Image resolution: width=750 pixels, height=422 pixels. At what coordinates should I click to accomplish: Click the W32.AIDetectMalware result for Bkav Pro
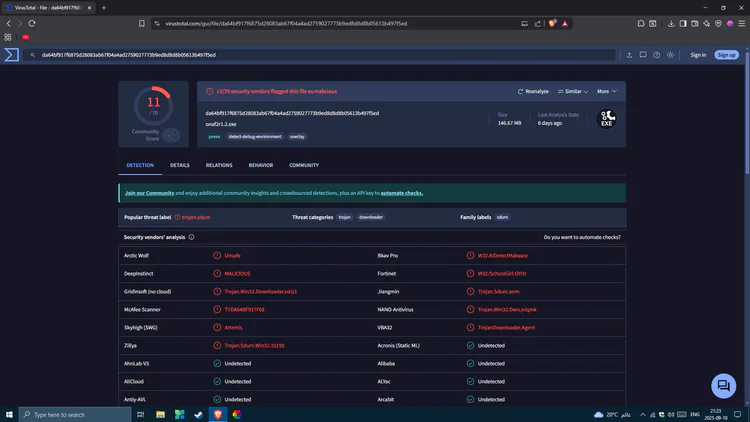click(503, 255)
